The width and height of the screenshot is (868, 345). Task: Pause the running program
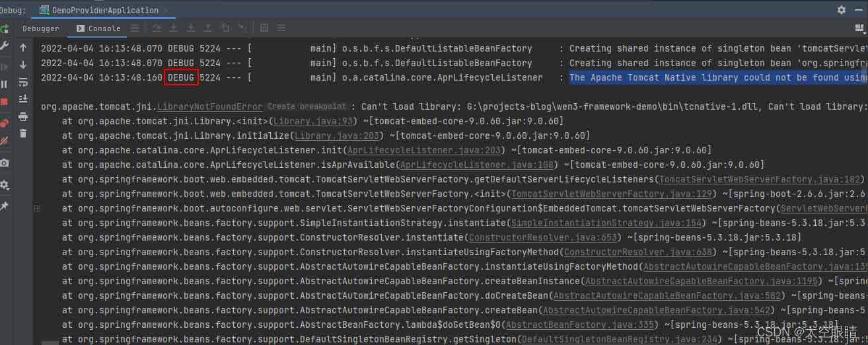point(4,84)
